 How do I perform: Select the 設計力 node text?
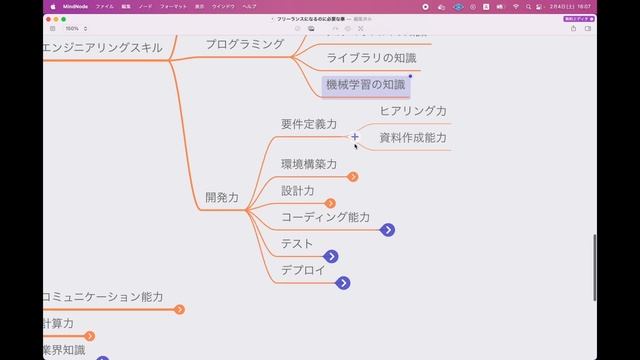(298, 191)
